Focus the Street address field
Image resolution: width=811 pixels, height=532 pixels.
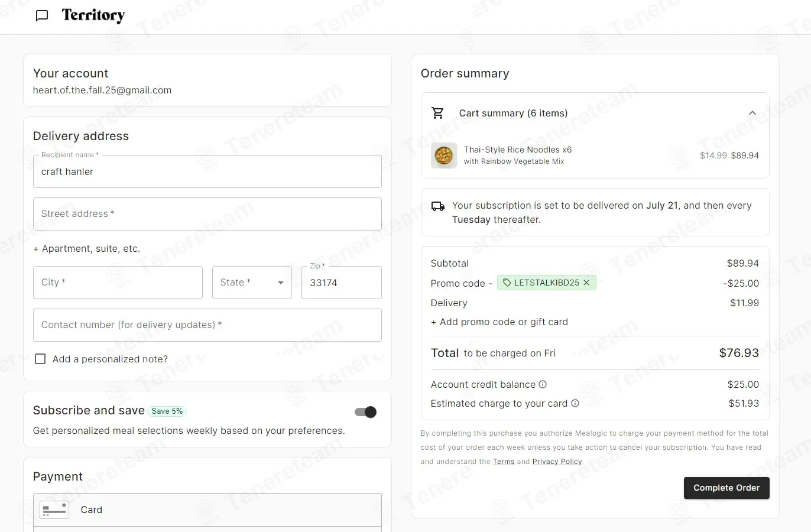[207, 214]
